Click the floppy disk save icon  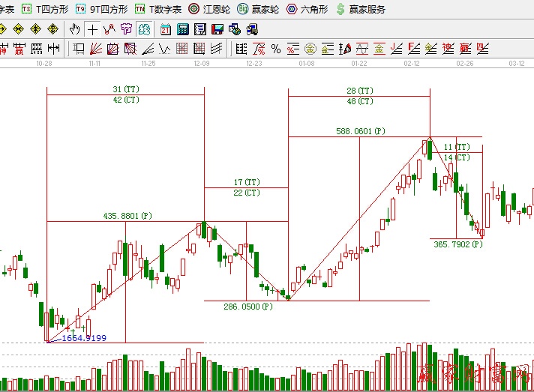(x=217, y=29)
